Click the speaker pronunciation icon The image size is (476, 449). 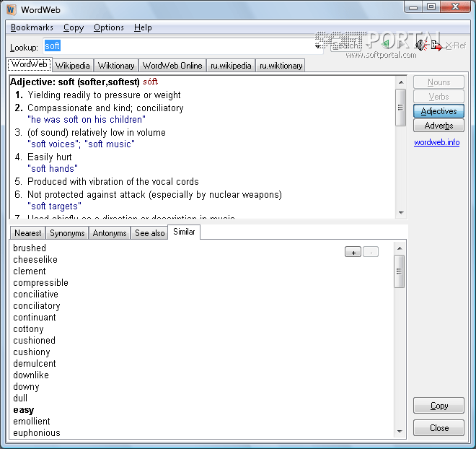click(x=421, y=45)
